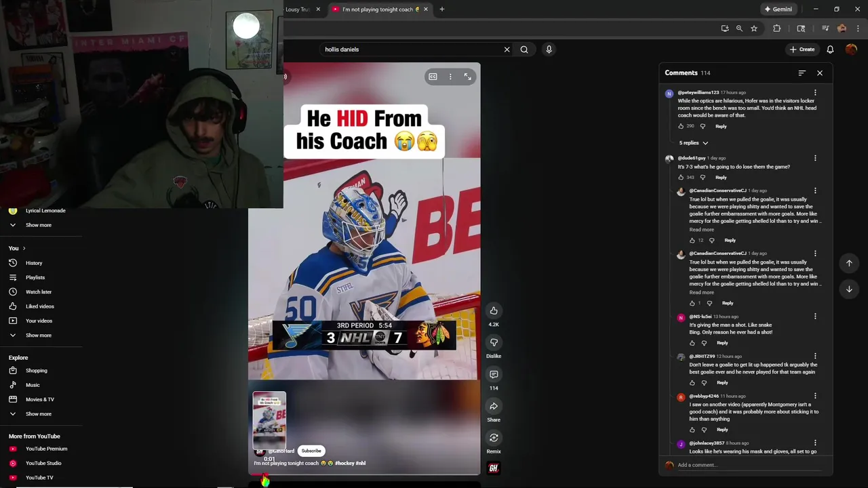Subscribe to the Short's channel
This screenshot has width=868, height=488.
tap(311, 451)
